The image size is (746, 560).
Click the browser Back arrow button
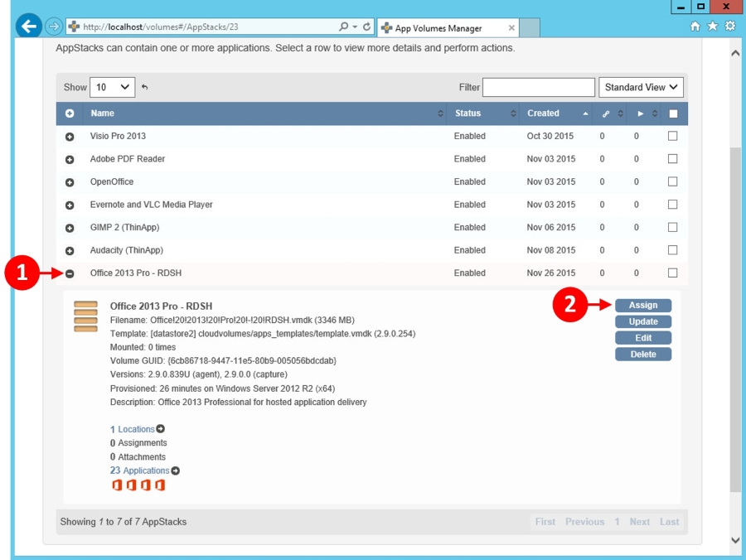tap(28, 27)
